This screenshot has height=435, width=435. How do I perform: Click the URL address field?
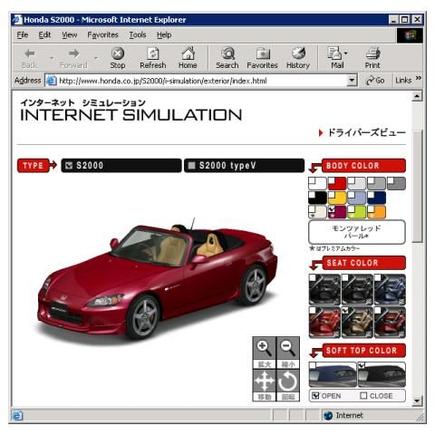[x=202, y=81]
